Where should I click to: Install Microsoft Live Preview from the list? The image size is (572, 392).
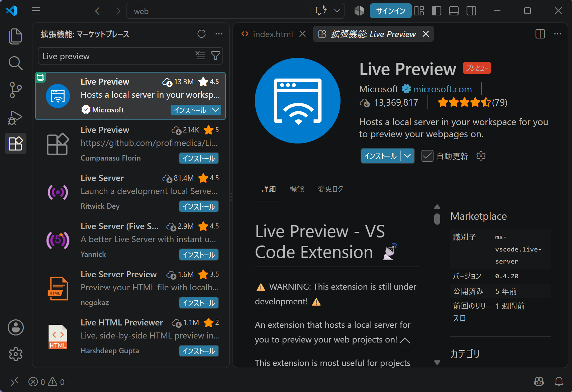(190, 110)
